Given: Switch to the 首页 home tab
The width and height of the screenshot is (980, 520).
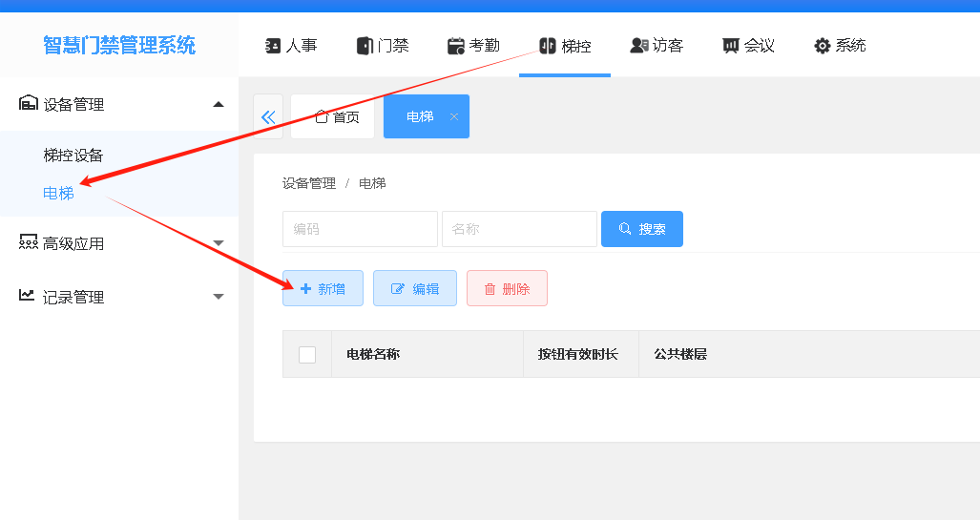Looking at the screenshot, I should [x=332, y=116].
